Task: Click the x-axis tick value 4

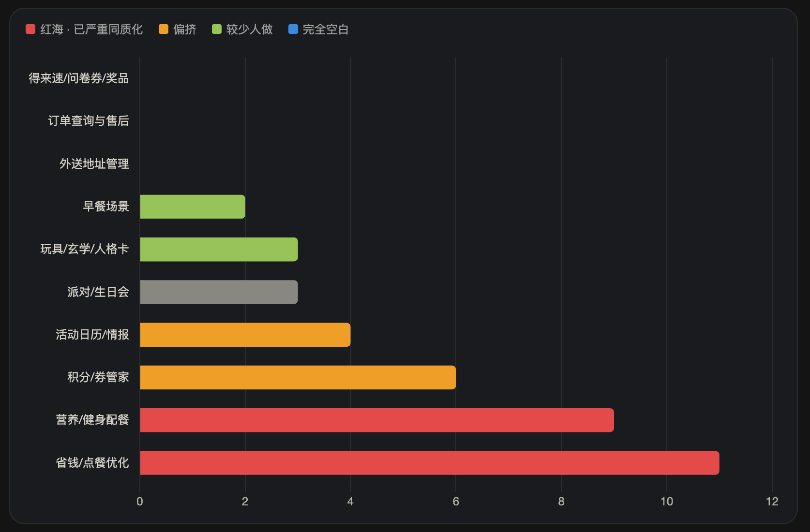Action: [x=350, y=502]
